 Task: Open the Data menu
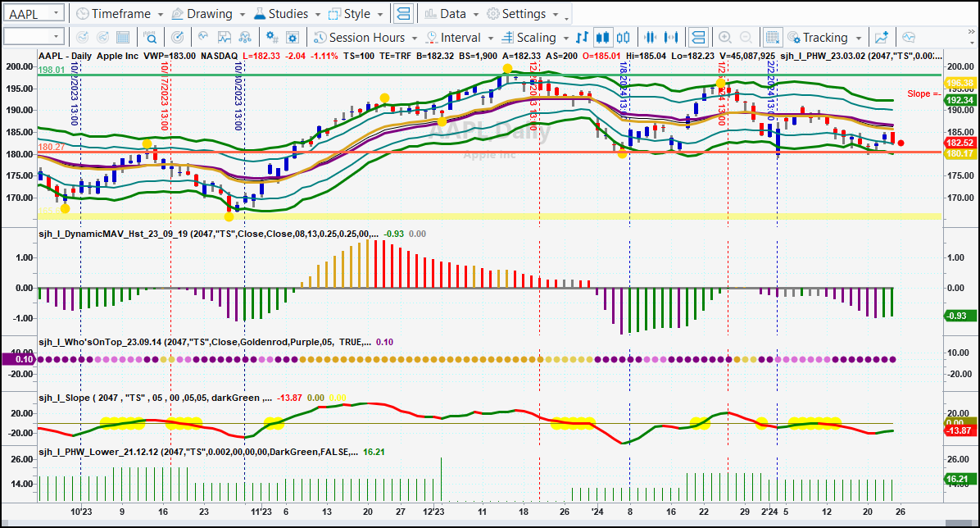coord(451,14)
